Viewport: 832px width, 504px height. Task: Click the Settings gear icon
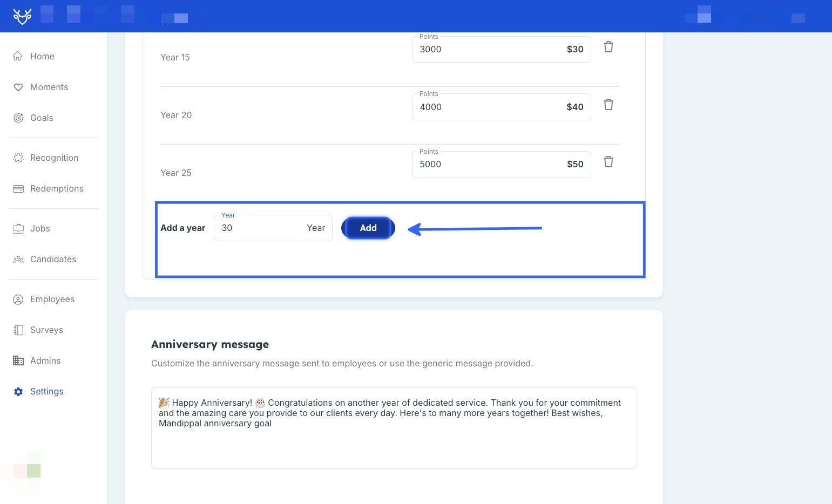click(x=18, y=391)
